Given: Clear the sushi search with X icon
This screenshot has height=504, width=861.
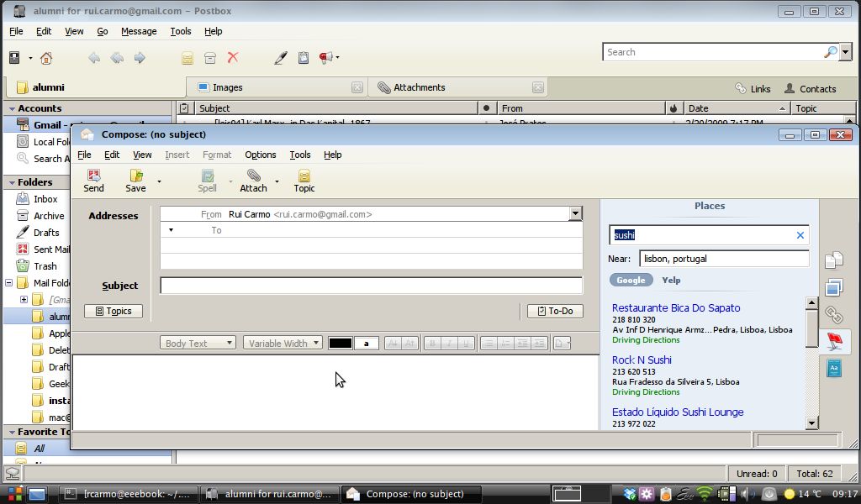Looking at the screenshot, I should click(x=800, y=235).
